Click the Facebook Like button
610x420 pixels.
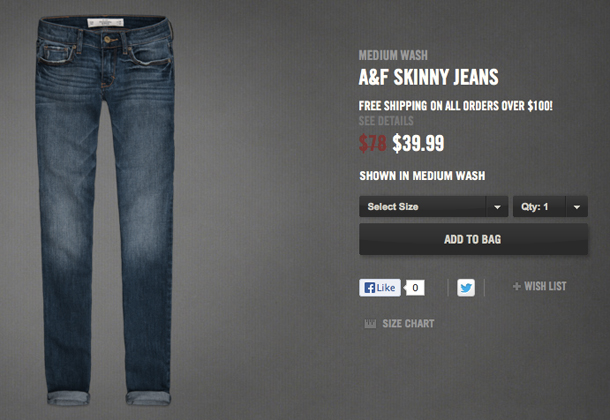point(380,288)
